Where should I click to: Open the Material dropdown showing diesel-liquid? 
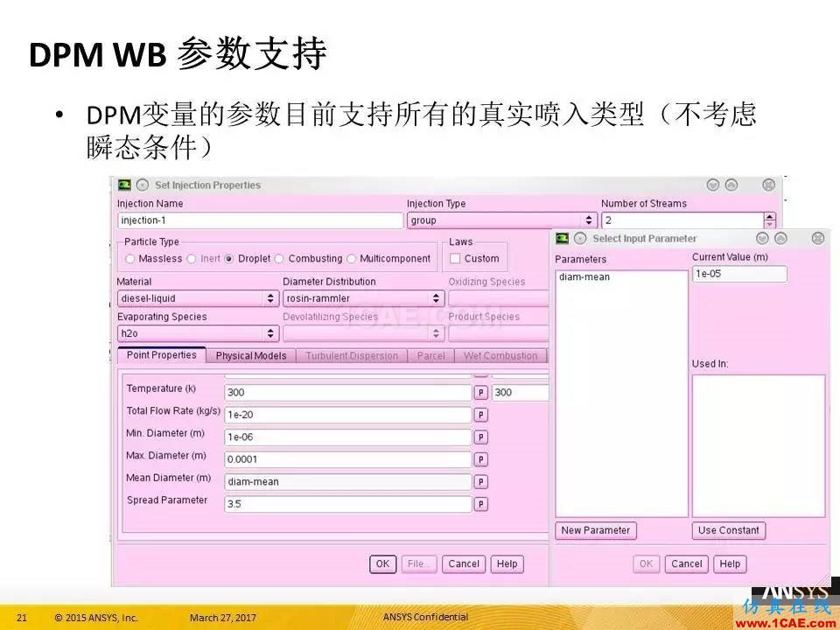198,298
